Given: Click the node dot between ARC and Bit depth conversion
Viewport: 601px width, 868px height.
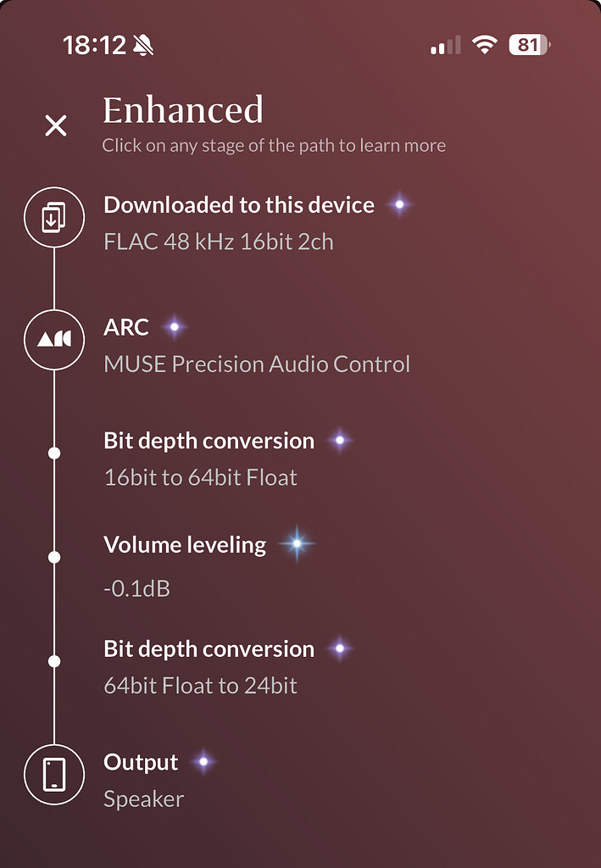Looking at the screenshot, I should pos(54,452).
